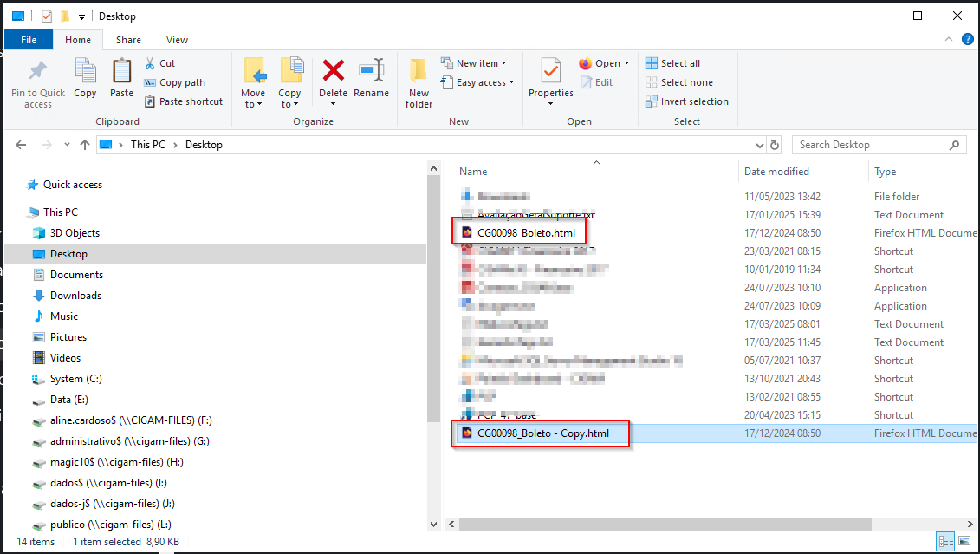Image resolution: width=980 pixels, height=554 pixels.
Task: Create a New folder
Action: click(x=419, y=83)
